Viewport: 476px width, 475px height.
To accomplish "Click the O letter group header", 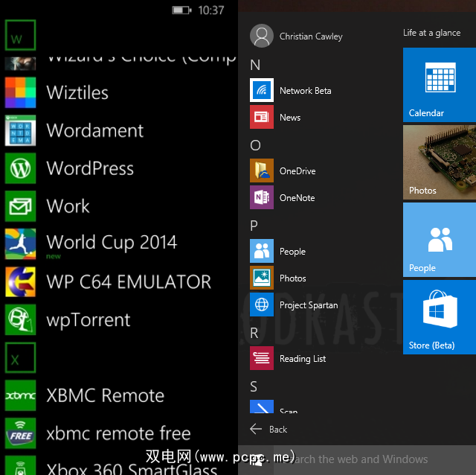I will coord(256,145).
